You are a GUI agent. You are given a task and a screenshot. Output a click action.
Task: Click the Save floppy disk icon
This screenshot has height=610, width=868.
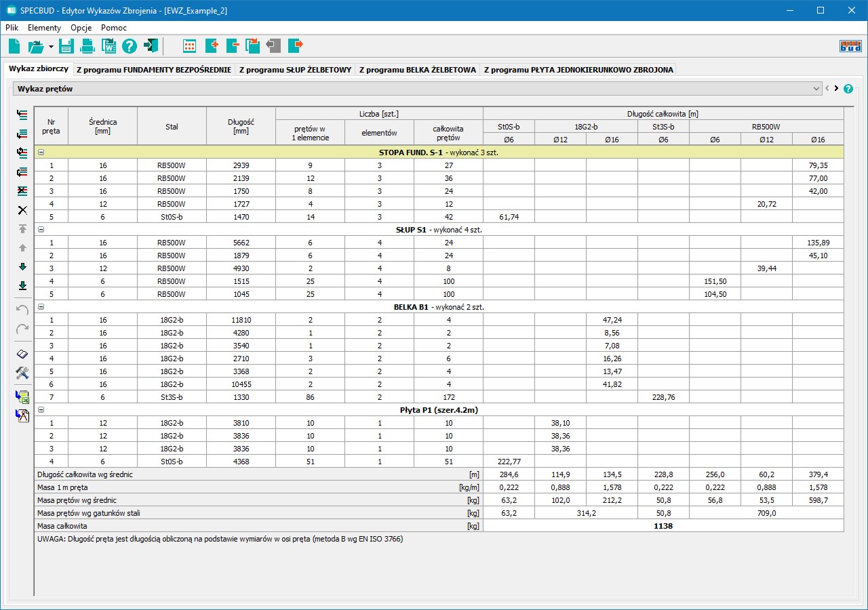(66, 46)
